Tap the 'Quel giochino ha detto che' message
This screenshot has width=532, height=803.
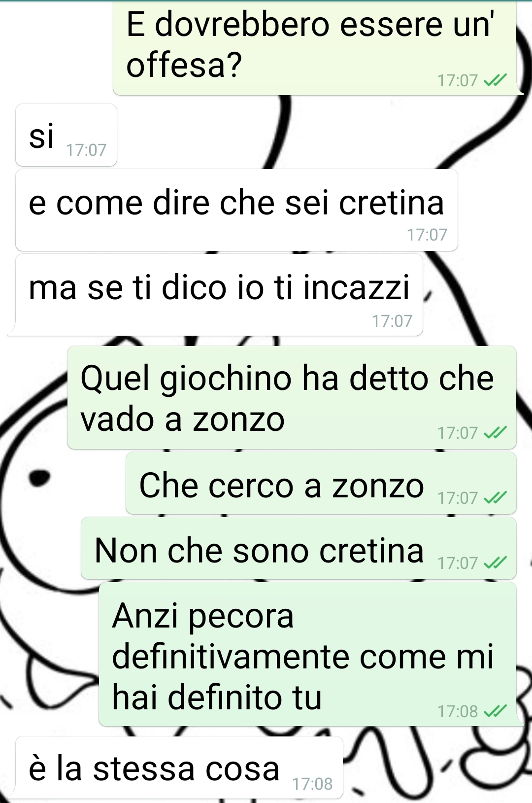point(292,397)
